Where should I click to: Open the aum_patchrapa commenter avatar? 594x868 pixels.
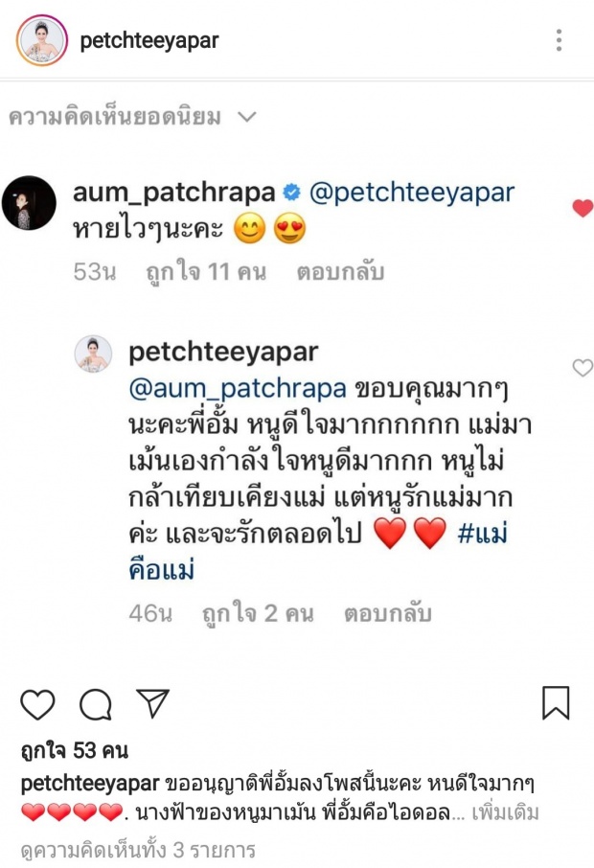[x=30, y=202]
